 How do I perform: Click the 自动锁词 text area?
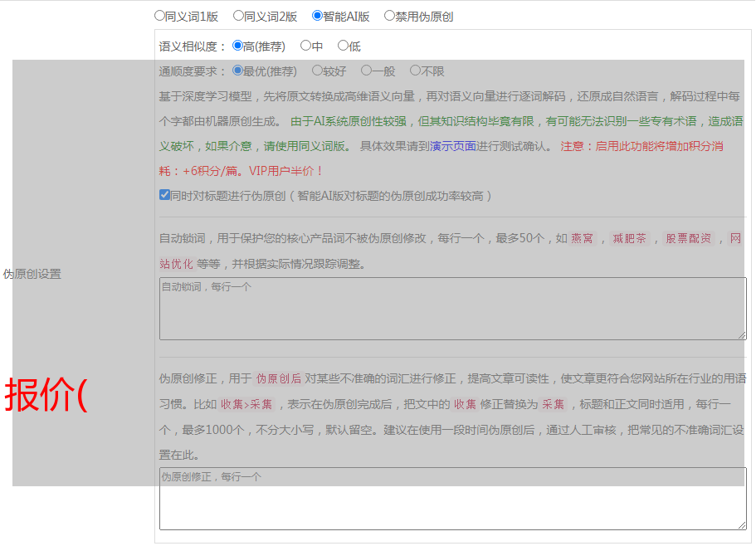[x=452, y=309]
